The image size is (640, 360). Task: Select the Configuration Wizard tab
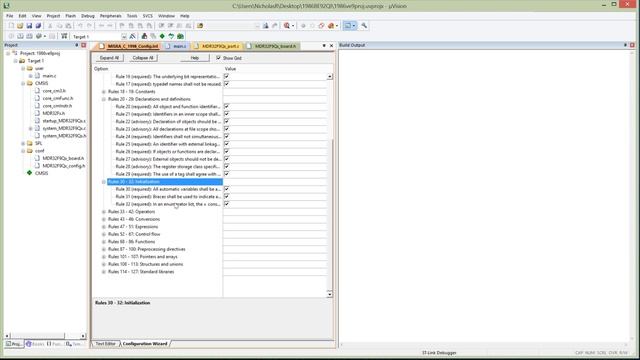coord(145,344)
